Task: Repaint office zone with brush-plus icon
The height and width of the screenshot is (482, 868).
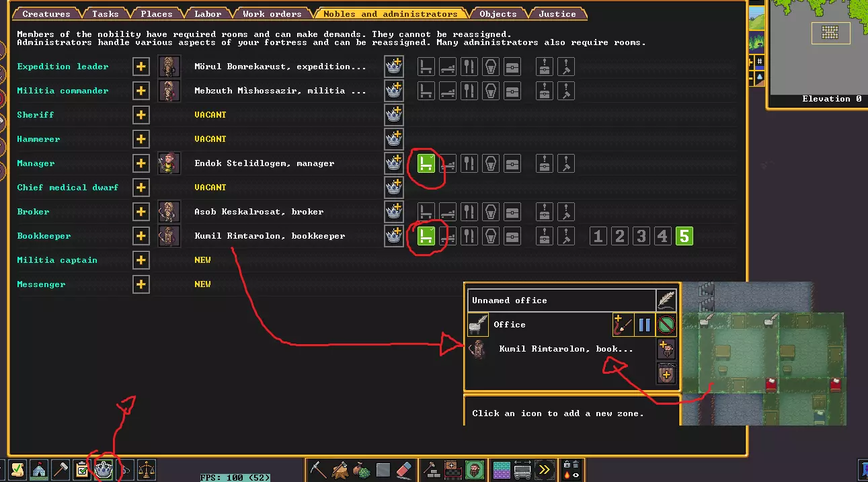Action: pos(623,325)
